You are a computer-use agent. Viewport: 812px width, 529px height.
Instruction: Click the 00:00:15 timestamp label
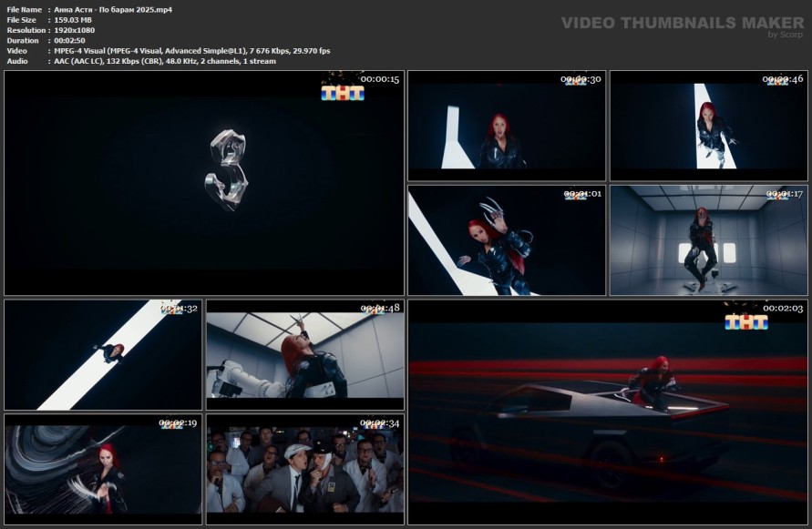[380, 79]
